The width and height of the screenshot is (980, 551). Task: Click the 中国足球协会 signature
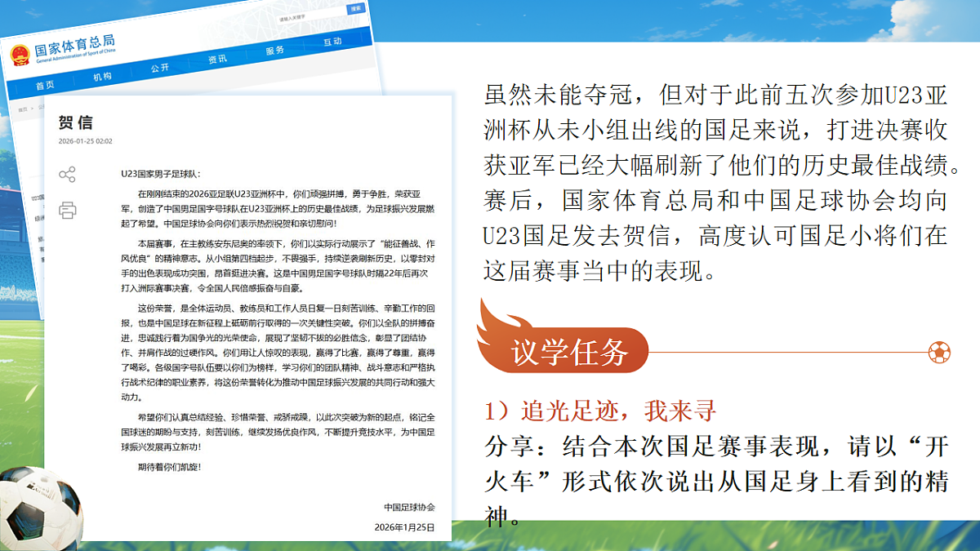[x=409, y=507]
